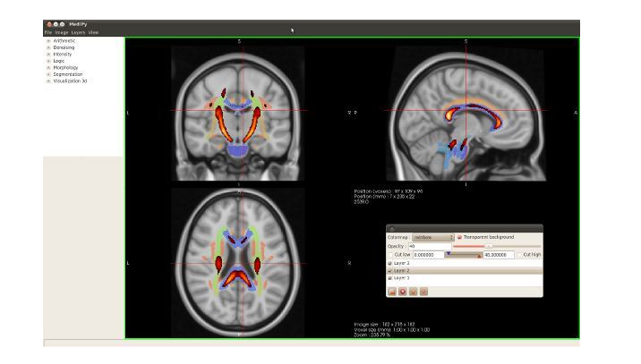Toggle visibility checkbox of Layer 1
This screenshot has width=641, height=364.
coord(390,278)
